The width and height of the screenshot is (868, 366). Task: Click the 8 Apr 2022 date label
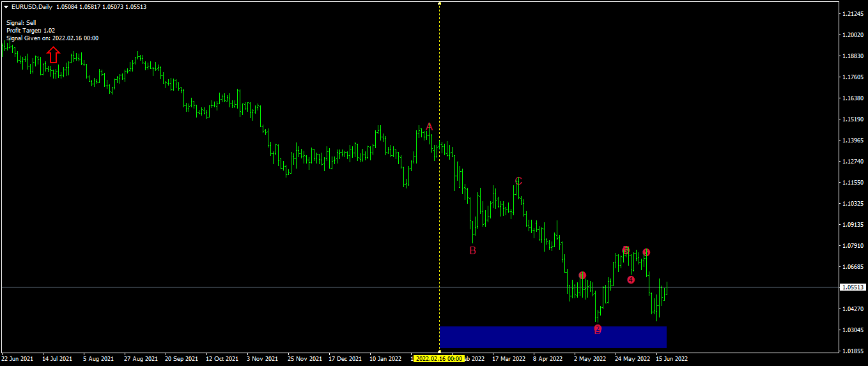pyautogui.click(x=549, y=359)
